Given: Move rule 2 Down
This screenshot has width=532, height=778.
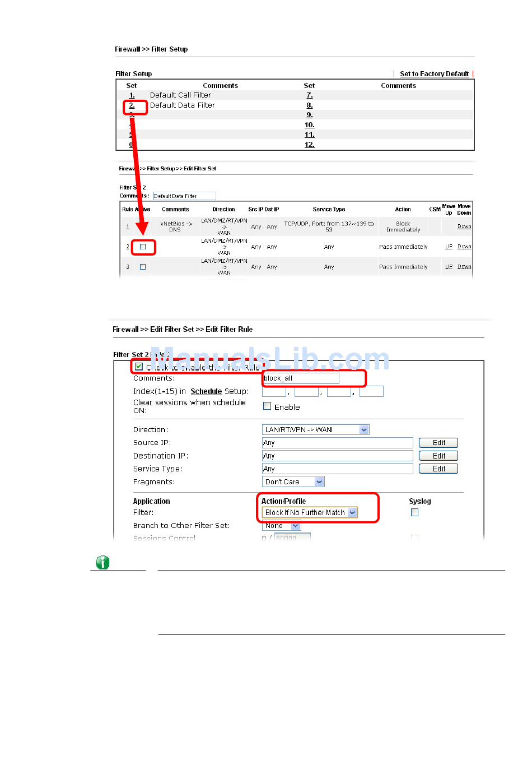Looking at the screenshot, I should point(464,247).
